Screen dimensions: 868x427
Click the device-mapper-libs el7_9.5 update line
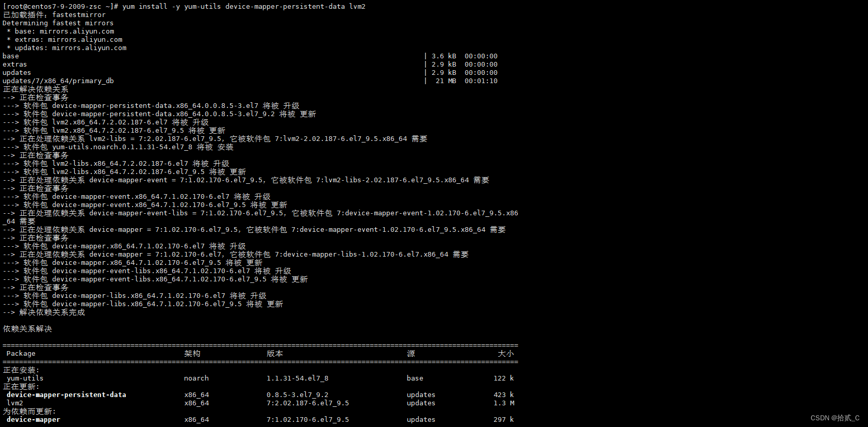143,304
